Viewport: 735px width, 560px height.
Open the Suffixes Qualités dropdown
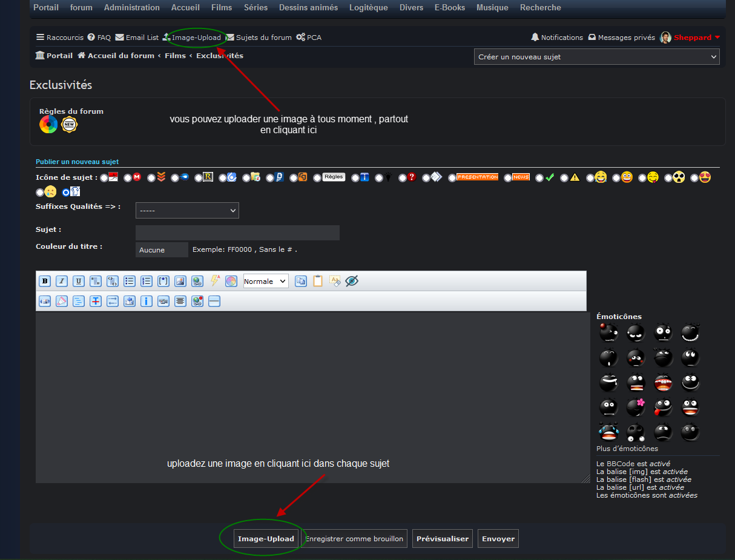pyautogui.click(x=187, y=210)
